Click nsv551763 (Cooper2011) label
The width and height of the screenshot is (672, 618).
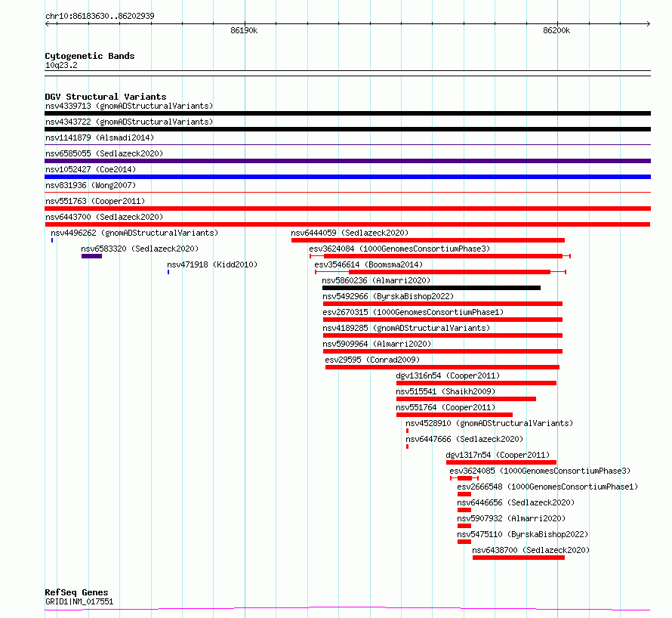coord(95,201)
